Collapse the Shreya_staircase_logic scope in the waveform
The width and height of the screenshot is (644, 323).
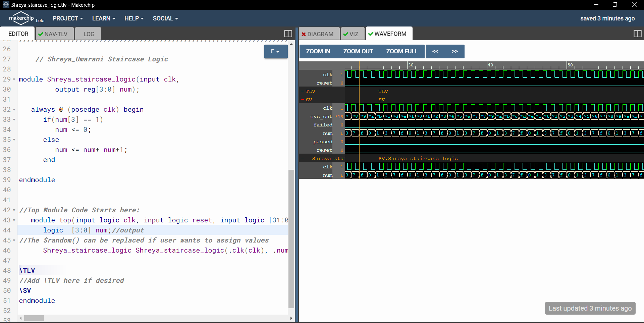click(303, 158)
